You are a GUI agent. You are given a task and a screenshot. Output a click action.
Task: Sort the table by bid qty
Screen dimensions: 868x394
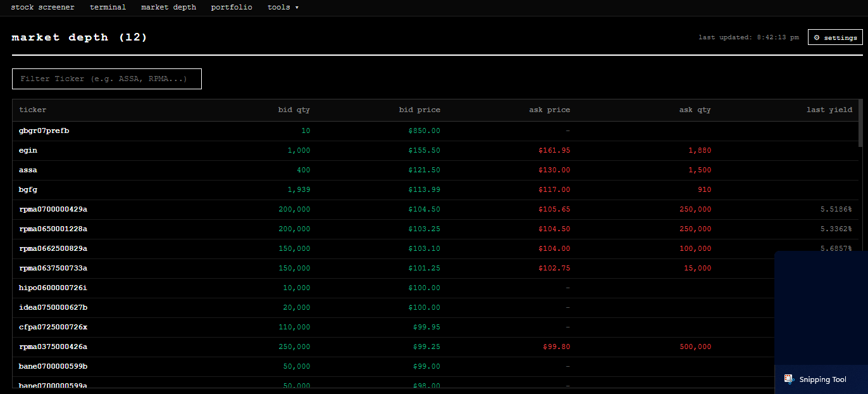(294, 110)
